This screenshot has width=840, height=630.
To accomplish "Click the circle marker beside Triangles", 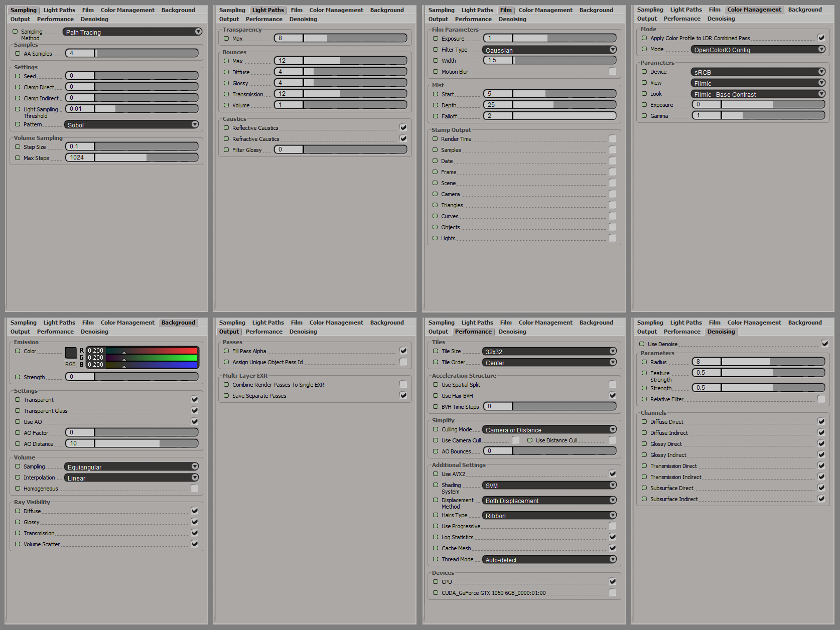I will click(436, 205).
